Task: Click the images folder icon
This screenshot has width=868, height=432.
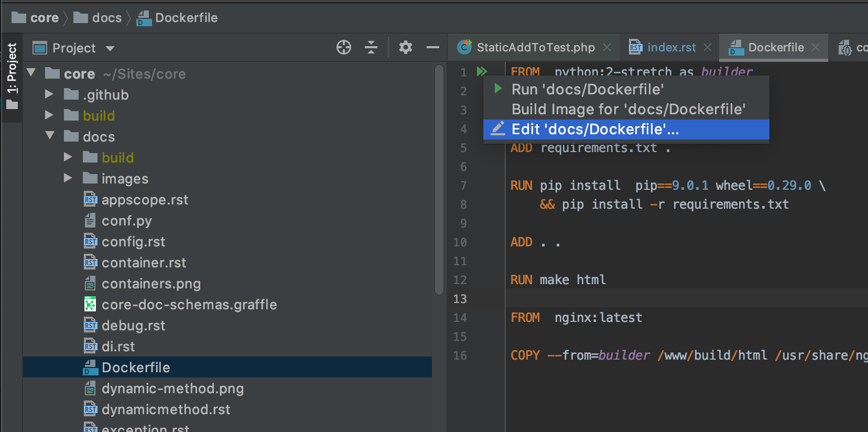Action: point(90,178)
